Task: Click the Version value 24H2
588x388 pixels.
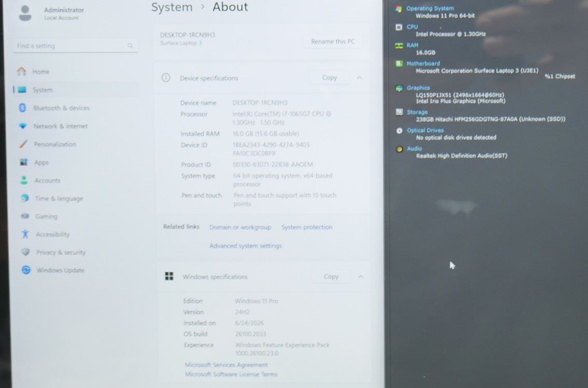Action: pyautogui.click(x=242, y=312)
